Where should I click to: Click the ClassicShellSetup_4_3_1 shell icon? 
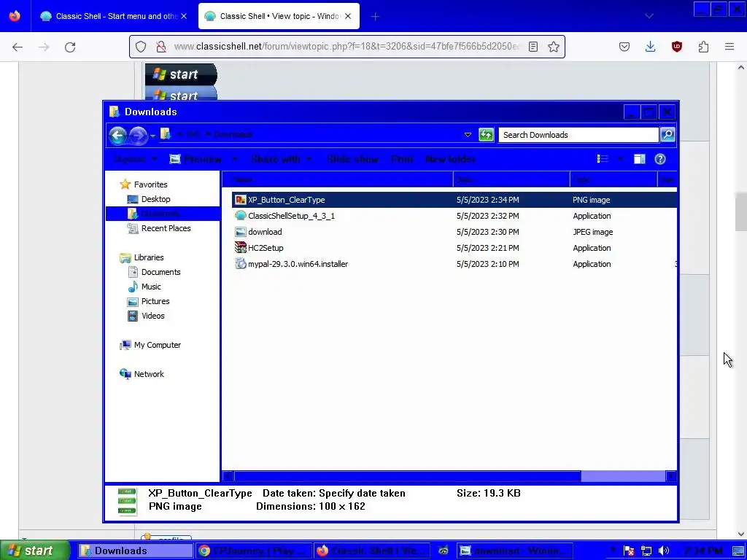coord(241,216)
